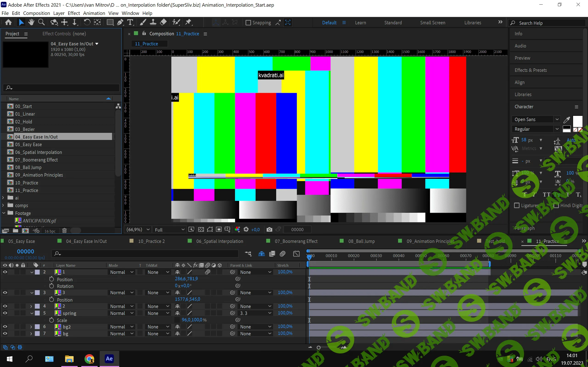Switch to Standard workspace

[x=393, y=22]
